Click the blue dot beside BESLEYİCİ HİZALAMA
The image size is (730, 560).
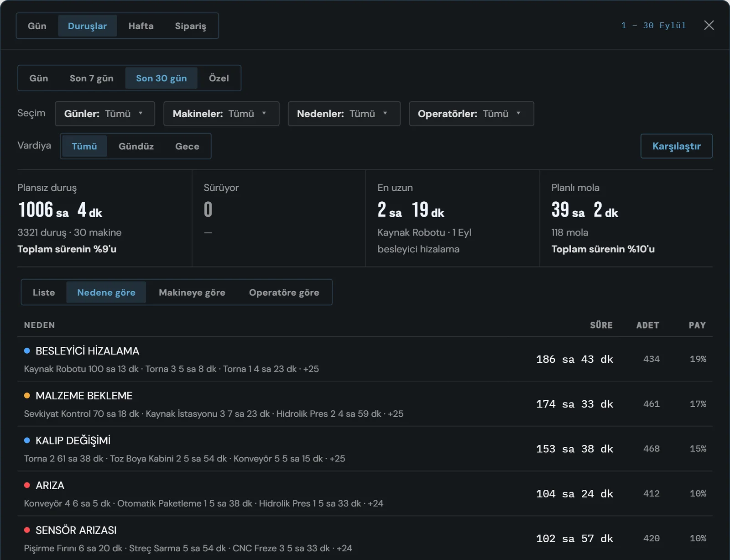click(x=27, y=351)
